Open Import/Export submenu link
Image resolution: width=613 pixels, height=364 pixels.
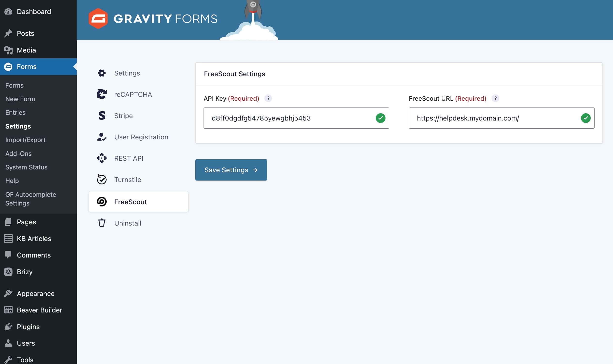click(25, 140)
